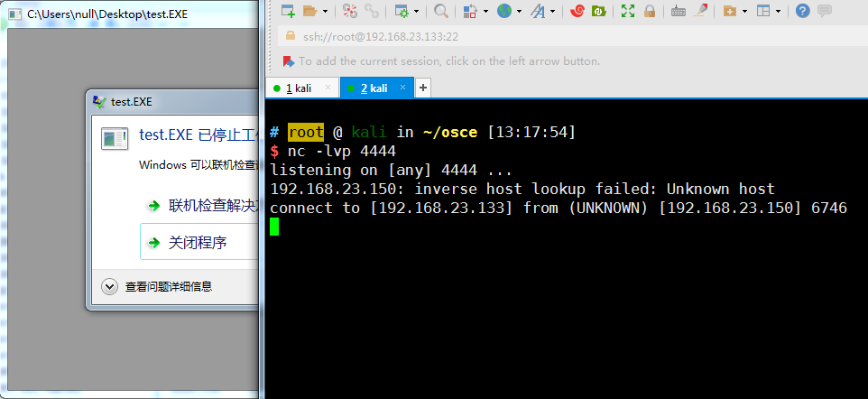Click the Find magnifier icon
Viewport: 868px width, 399px height.
pos(441,11)
